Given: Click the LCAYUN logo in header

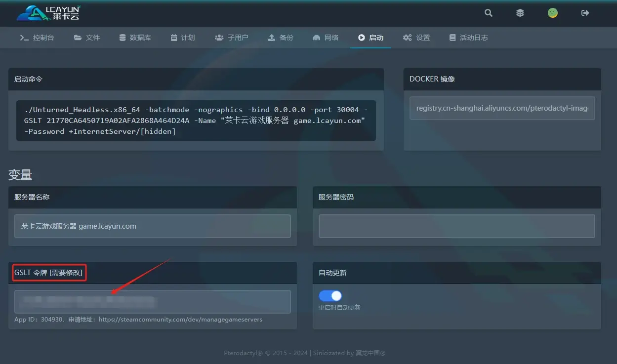Looking at the screenshot, I should point(48,13).
